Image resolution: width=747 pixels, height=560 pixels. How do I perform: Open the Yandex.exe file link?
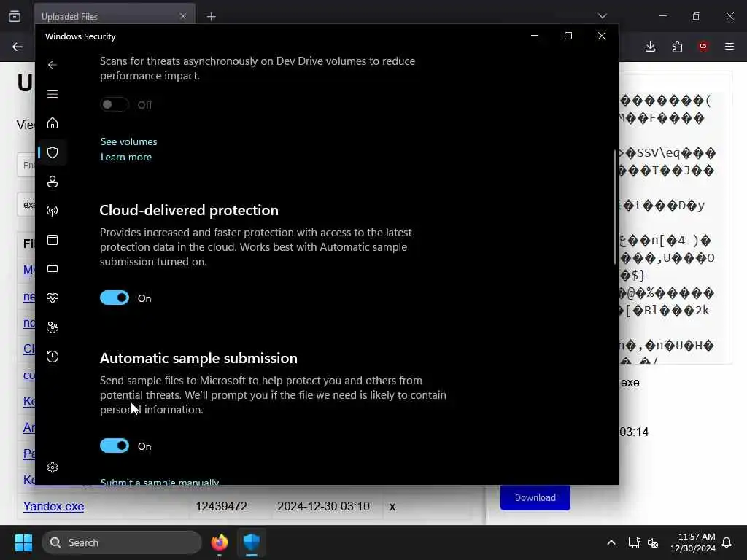click(x=53, y=506)
